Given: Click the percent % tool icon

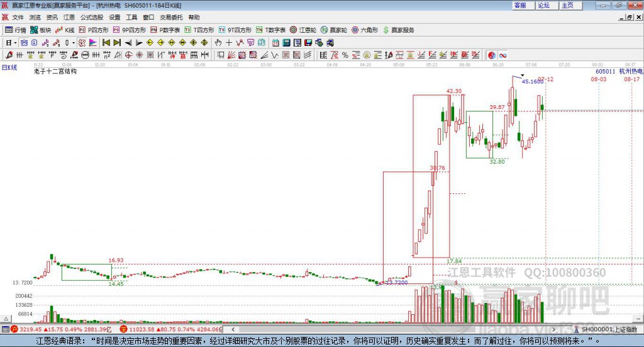Looking at the screenshot, I should (x=345, y=55).
